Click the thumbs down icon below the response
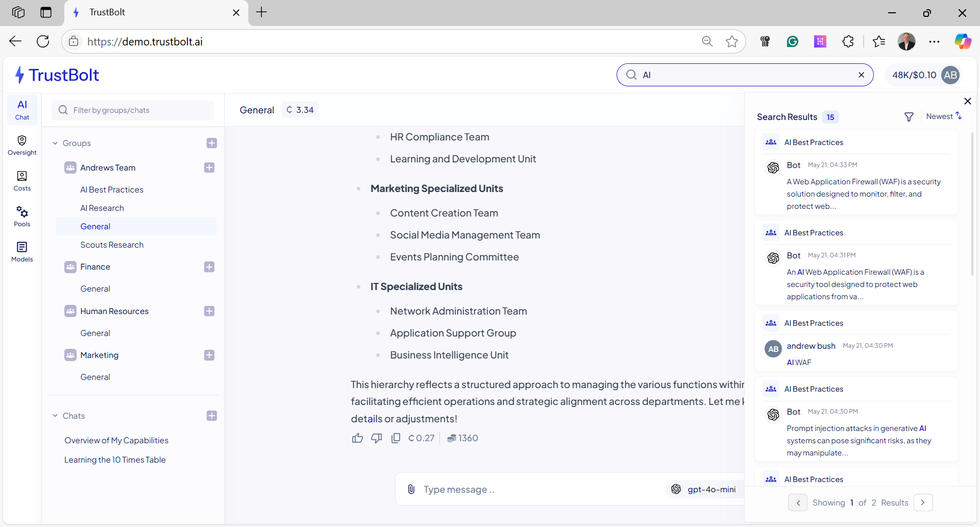This screenshot has width=980, height=527. [x=377, y=438]
